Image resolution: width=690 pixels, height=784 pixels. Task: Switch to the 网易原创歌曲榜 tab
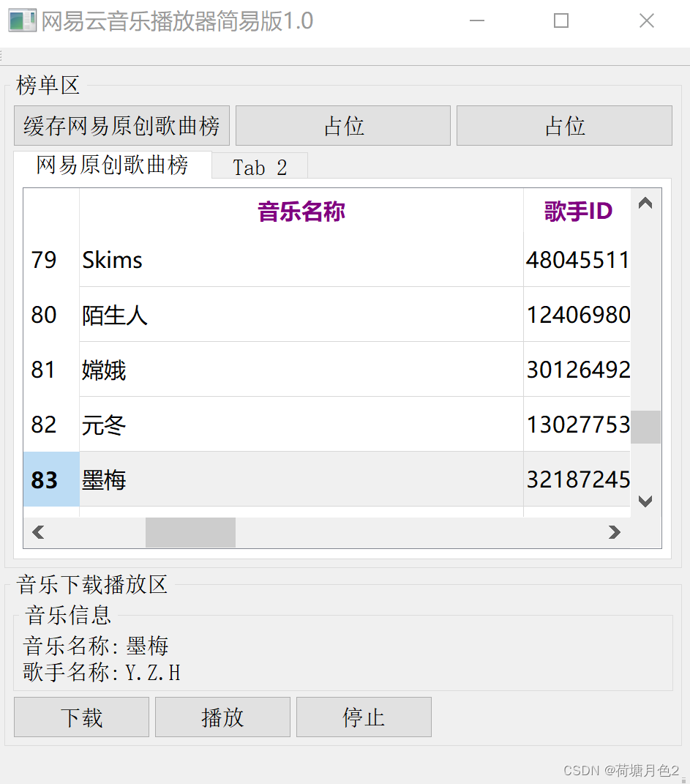coord(113,165)
